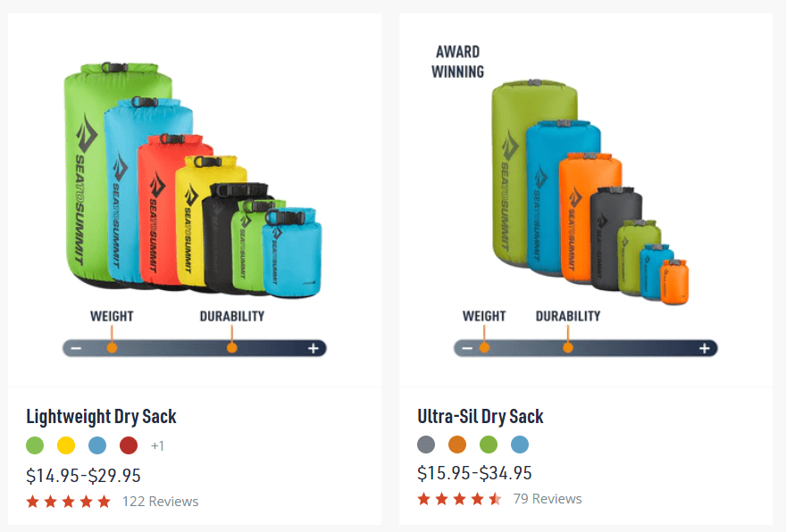Screen dimensions: 786x532
Task: Select green swatch for Lightweight Dry Sack
Action: (35, 445)
